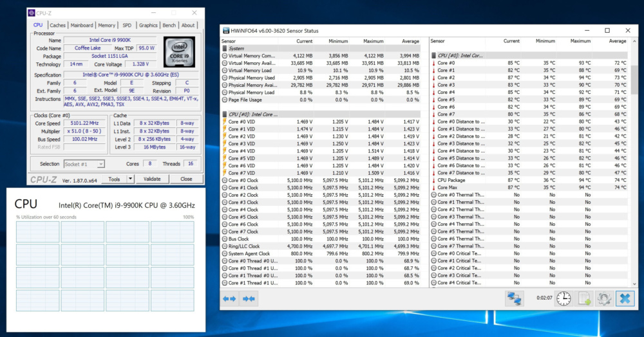Click the circle icon beside Core #4 Critical Temperature

[x=433, y=283]
